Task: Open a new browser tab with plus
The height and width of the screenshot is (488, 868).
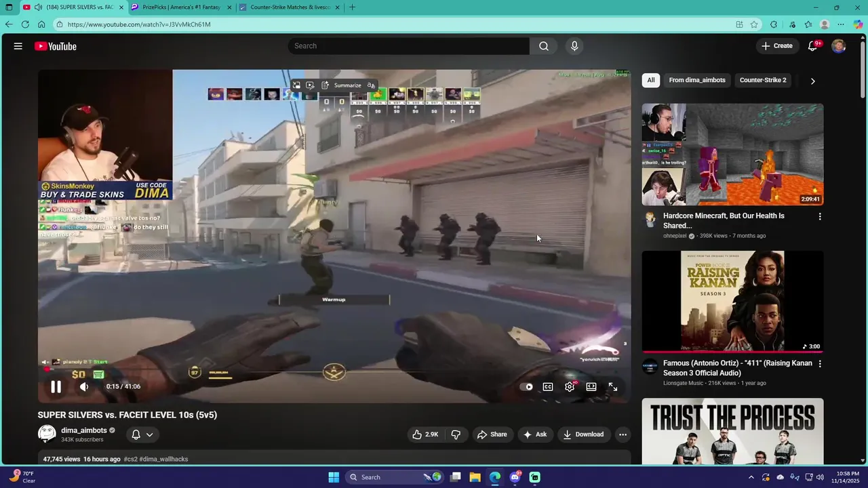Action: (352, 7)
